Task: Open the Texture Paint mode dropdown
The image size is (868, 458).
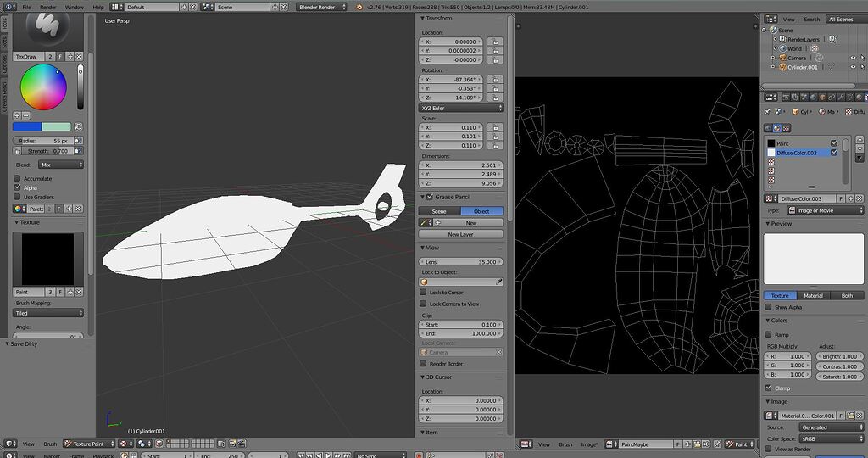Action: point(89,444)
